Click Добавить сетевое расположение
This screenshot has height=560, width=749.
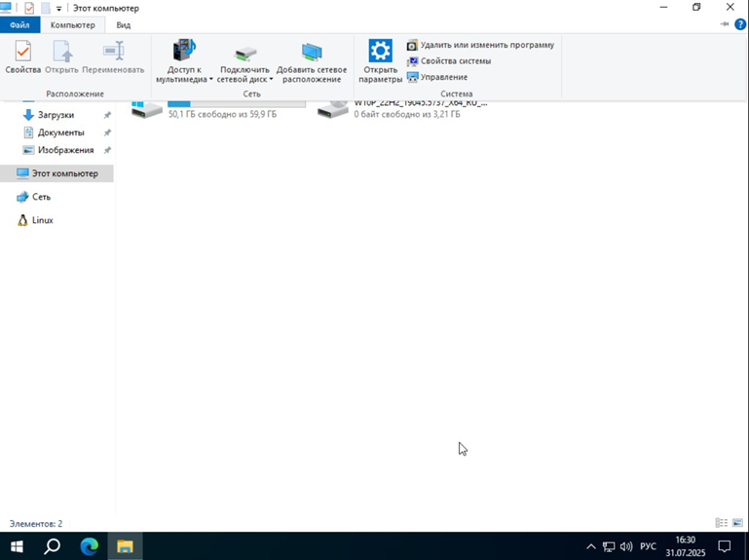click(x=312, y=61)
